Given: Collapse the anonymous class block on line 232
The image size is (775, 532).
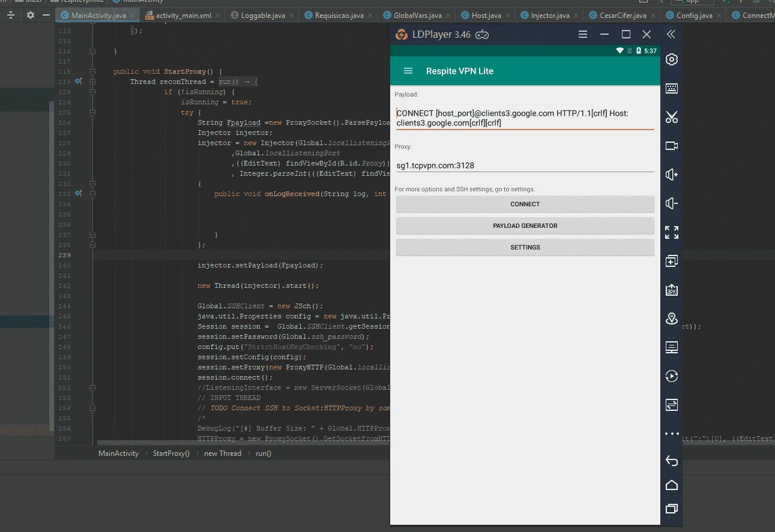Looking at the screenshot, I should point(92,184).
